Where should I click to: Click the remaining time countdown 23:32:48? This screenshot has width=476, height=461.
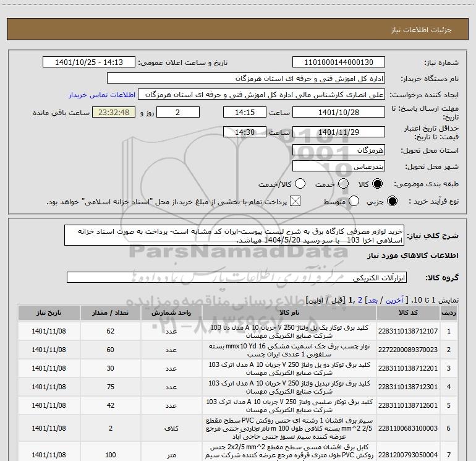(114, 112)
